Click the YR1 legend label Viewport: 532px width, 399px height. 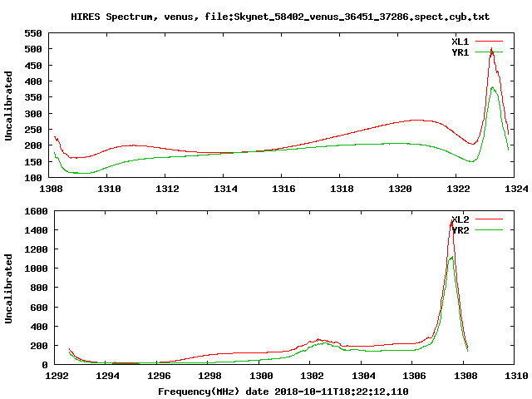460,52
